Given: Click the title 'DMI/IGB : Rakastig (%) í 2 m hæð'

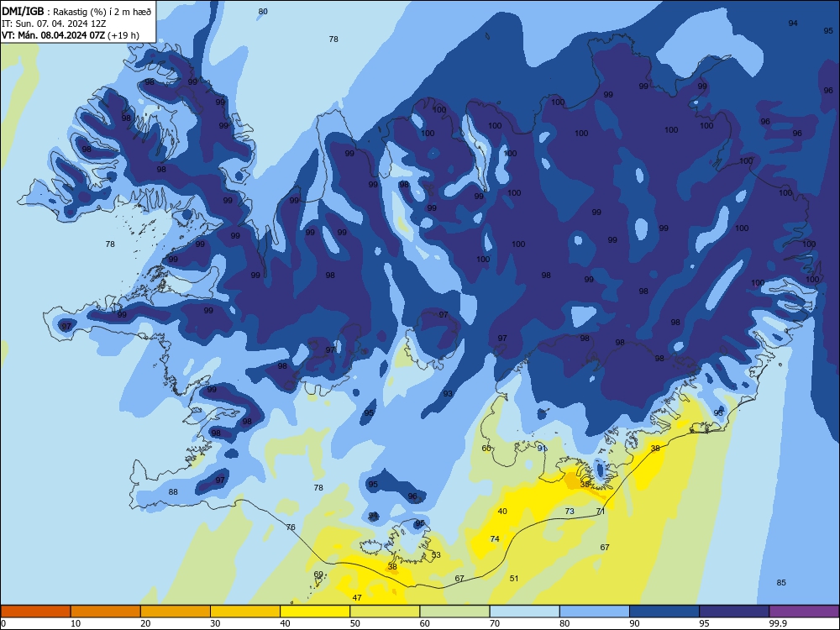Looking at the screenshot, I should coord(77,12).
